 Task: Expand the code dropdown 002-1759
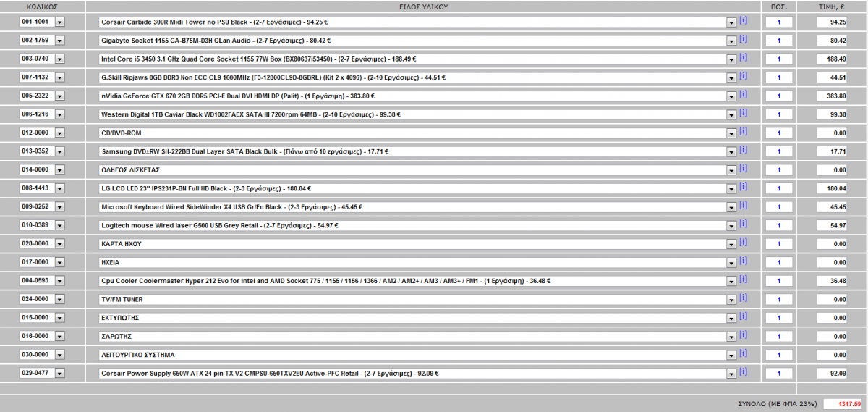click(x=59, y=41)
